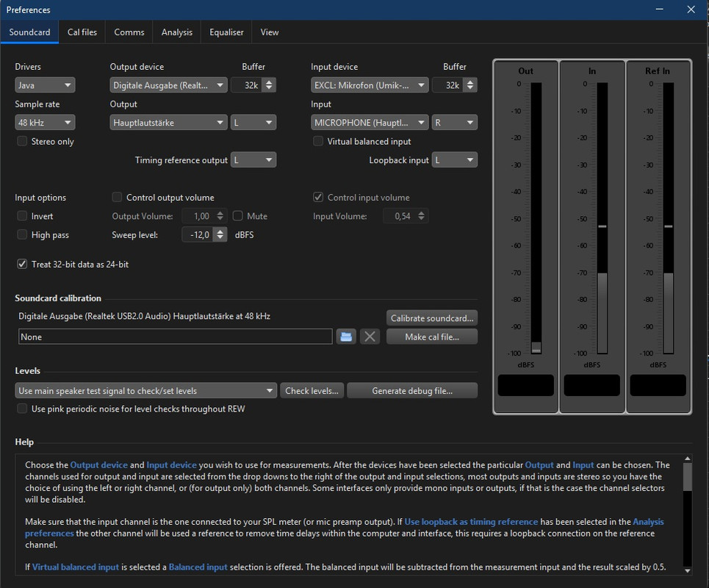
Task: Open Input dropdown showing MICROPHONE
Action: coord(370,123)
